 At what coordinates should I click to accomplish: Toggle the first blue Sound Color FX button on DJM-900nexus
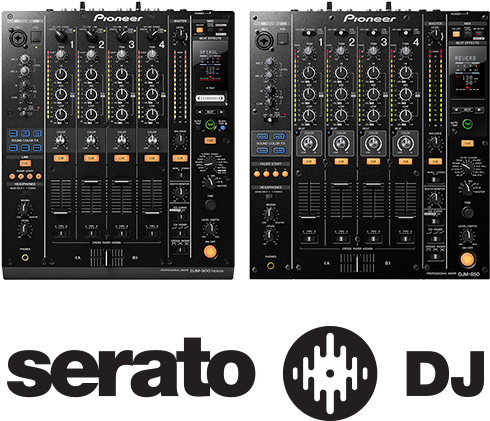[x=13, y=134]
